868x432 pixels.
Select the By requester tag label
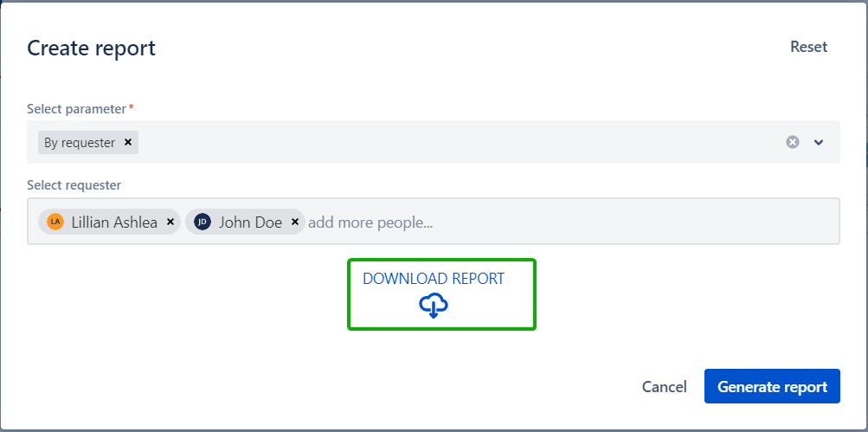tap(80, 143)
